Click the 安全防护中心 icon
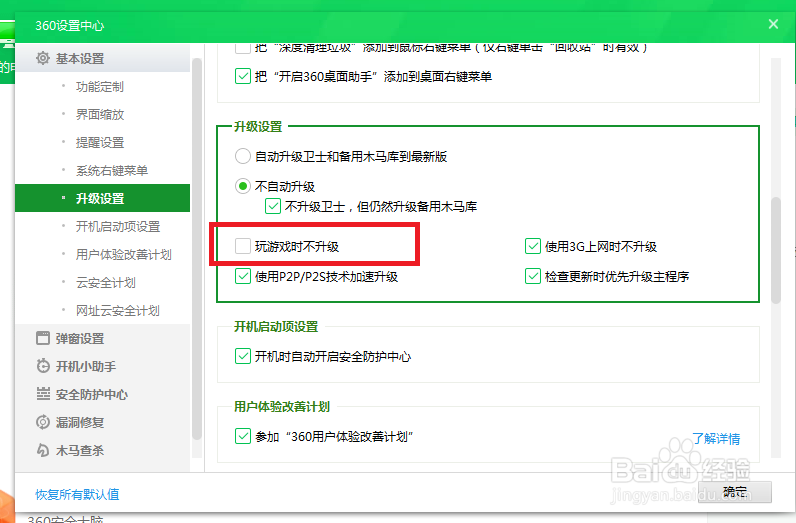The height and width of the screenshot is (523, 796). 43,394
